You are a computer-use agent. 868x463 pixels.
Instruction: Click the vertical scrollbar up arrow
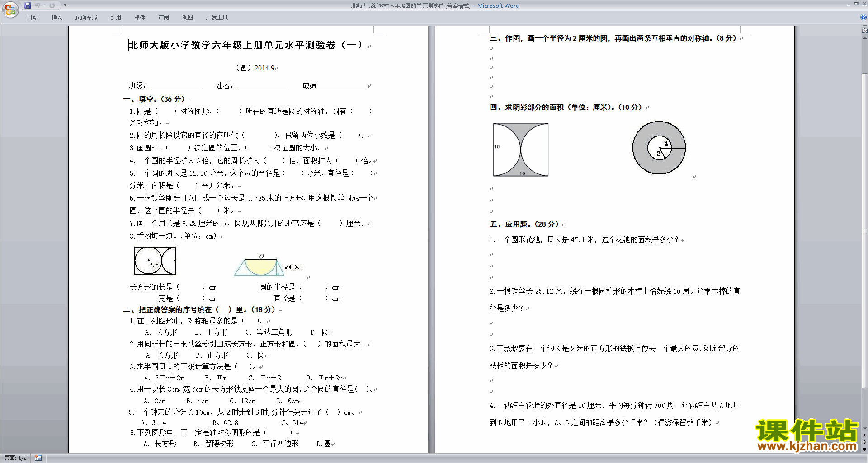coord(864,38)
